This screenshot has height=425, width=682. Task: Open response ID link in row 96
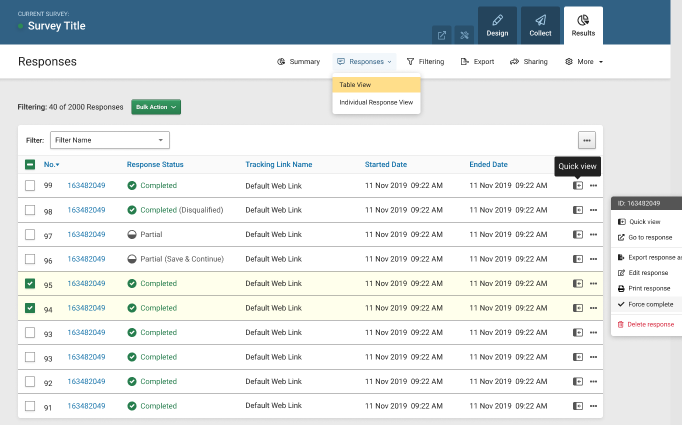[86, 259]
